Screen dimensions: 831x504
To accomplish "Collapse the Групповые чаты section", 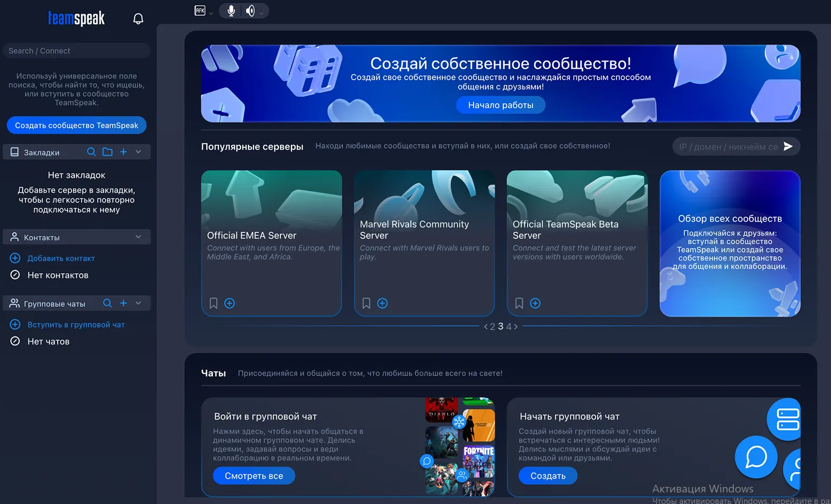I will pyautogui.click(x=138, y=303).
